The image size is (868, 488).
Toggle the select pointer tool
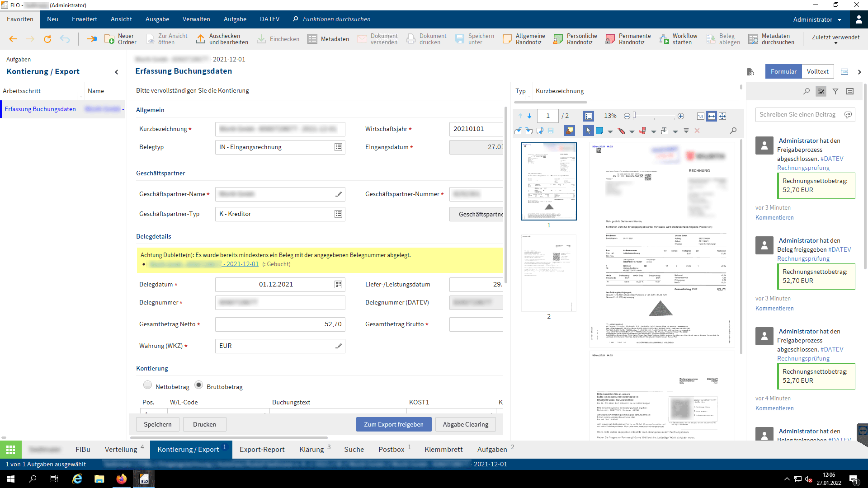coord(588,131)
